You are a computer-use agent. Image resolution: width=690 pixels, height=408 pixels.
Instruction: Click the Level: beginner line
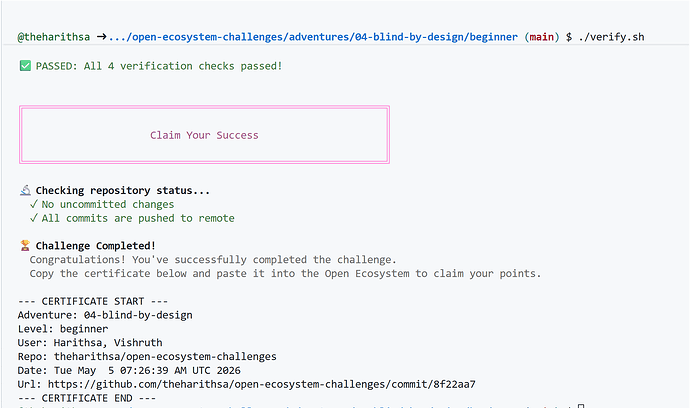click(63, 329)
